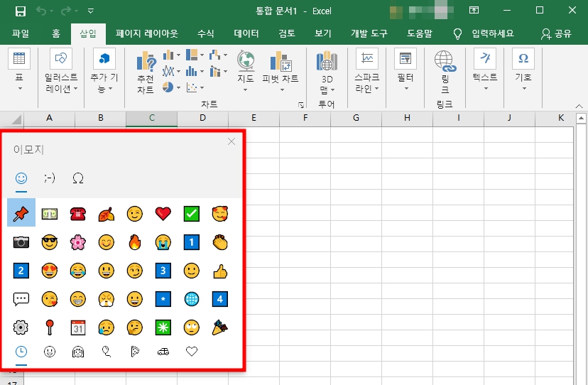Viewport: 588px width, 385px height.
Task: Open the 데이터 ribbon tab
Action: [x=246, y=34]
